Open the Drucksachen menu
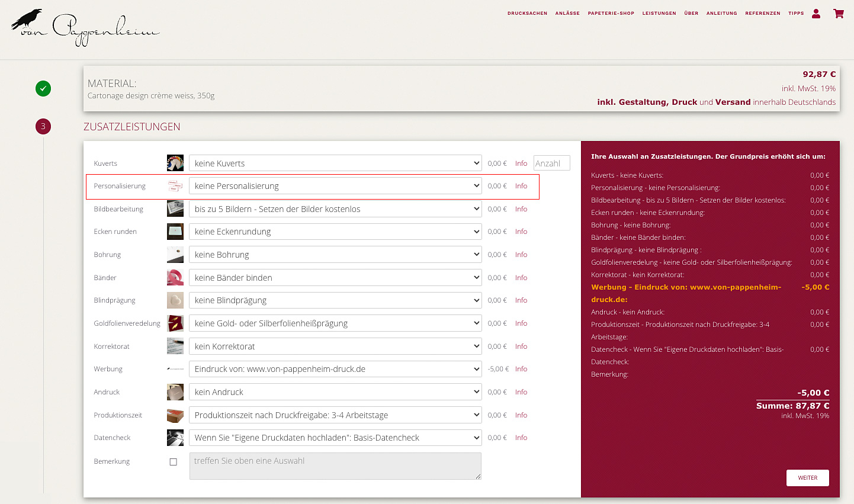 click(x=527, y=13)
